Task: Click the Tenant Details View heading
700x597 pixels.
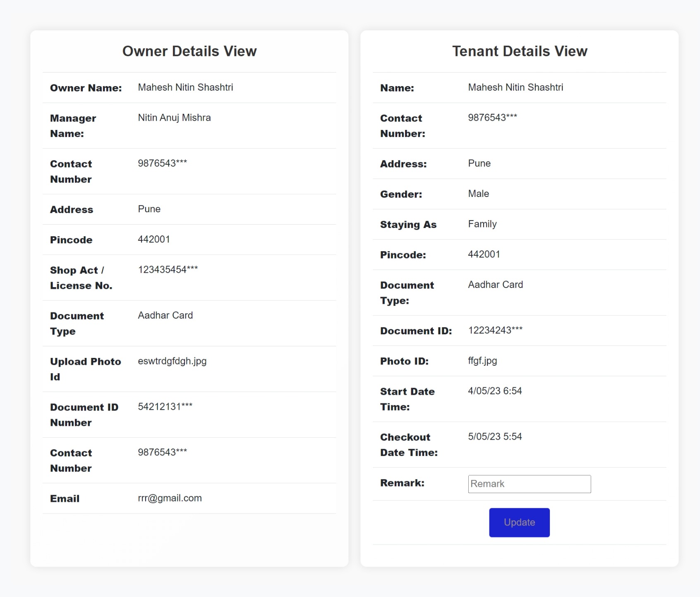Action: [519, 51]
